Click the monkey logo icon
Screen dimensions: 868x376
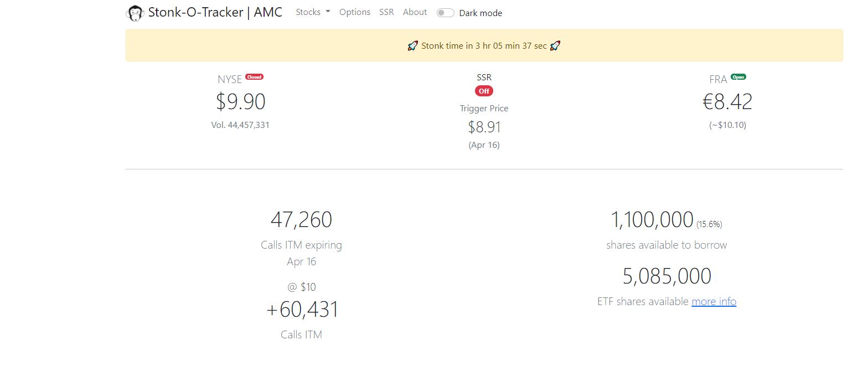pos(135,13)
